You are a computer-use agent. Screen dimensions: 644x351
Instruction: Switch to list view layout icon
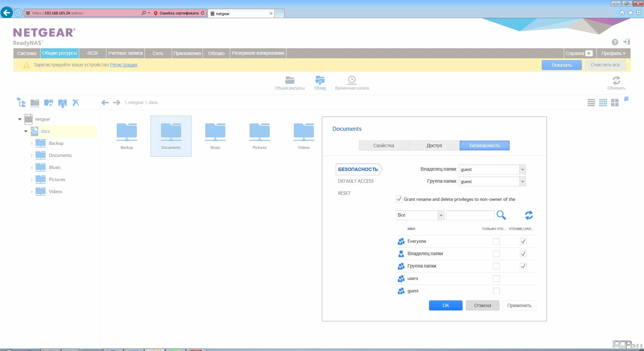click(591, 103)
